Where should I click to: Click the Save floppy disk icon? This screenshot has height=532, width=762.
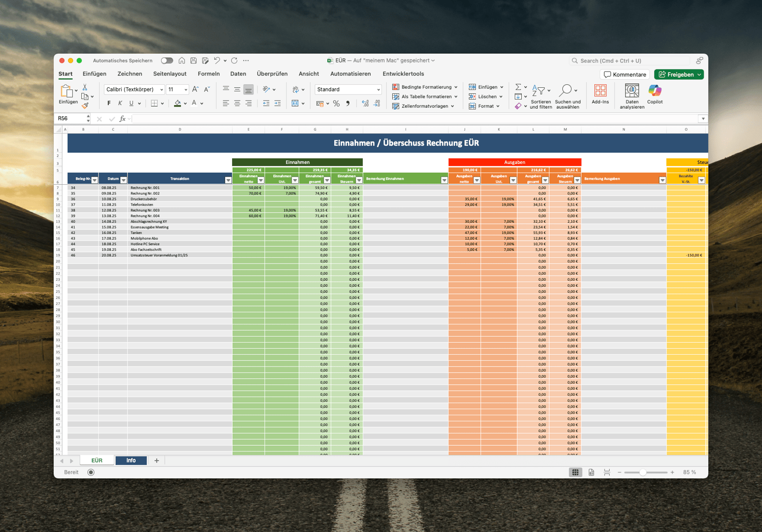[194, 60]
